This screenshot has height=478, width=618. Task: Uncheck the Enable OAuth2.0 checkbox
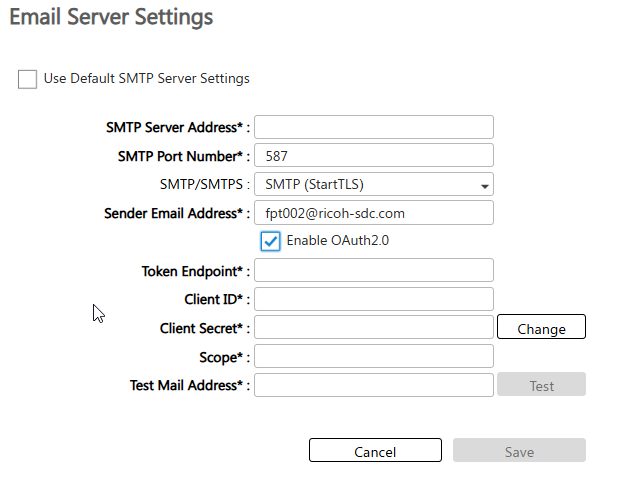(270, 241)
